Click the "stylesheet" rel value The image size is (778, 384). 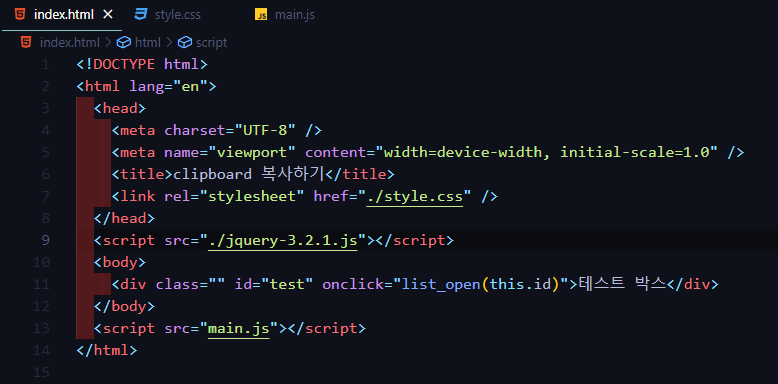point(252,196)
